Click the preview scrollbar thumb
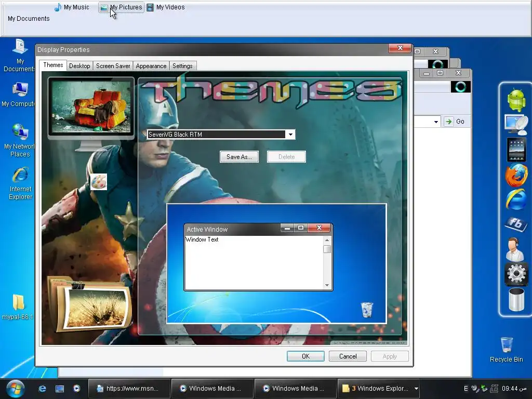This screenshot has width=532, height=399. click(327, 249)
